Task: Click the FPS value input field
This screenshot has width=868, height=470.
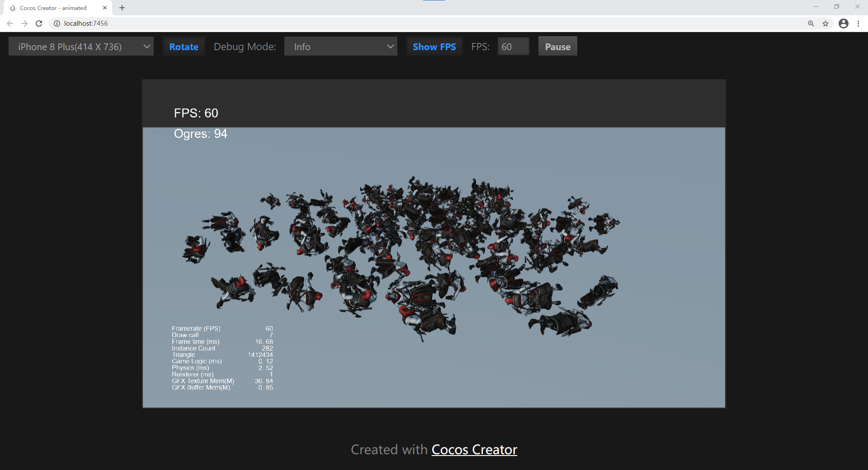Action: point(513,47)
